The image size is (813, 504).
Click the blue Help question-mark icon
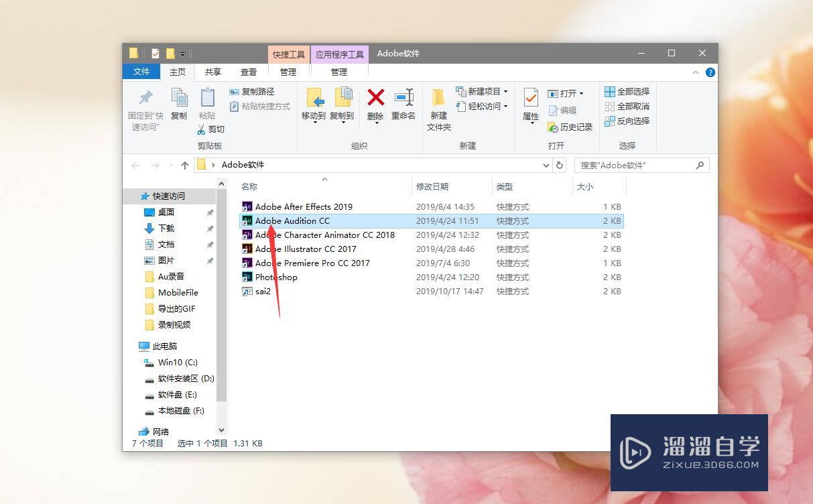(710, 72)
